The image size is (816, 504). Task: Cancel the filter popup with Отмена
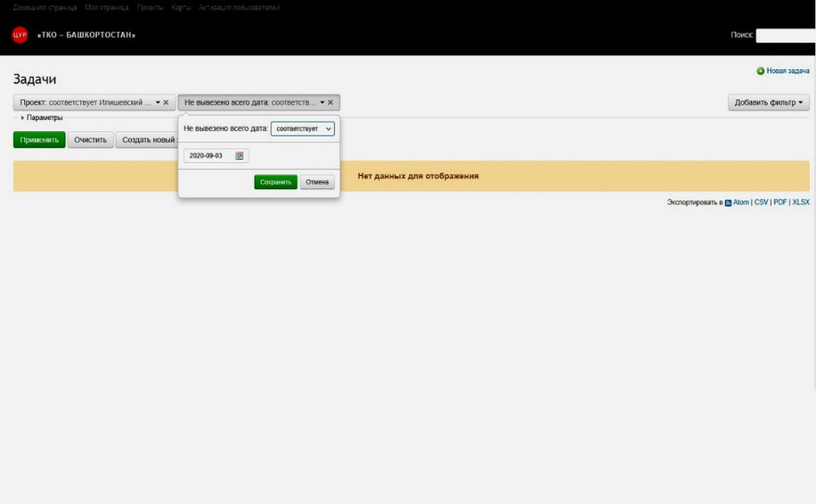[x=317, y=182]
